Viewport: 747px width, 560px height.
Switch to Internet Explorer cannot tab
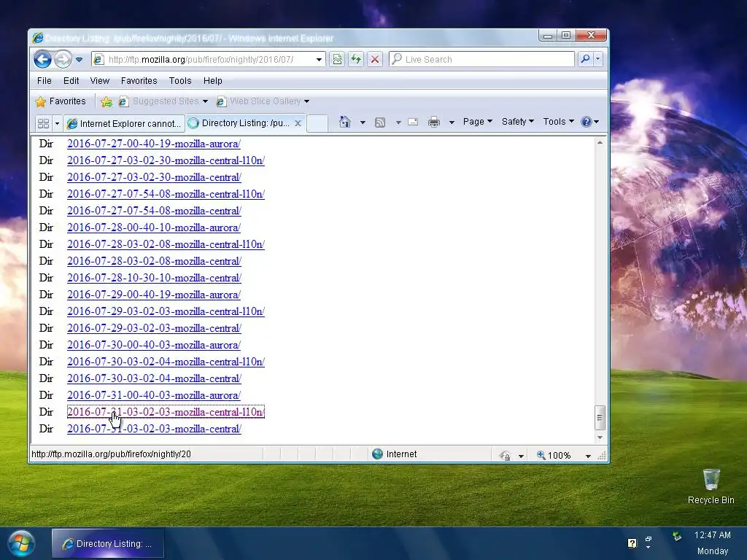124,124
